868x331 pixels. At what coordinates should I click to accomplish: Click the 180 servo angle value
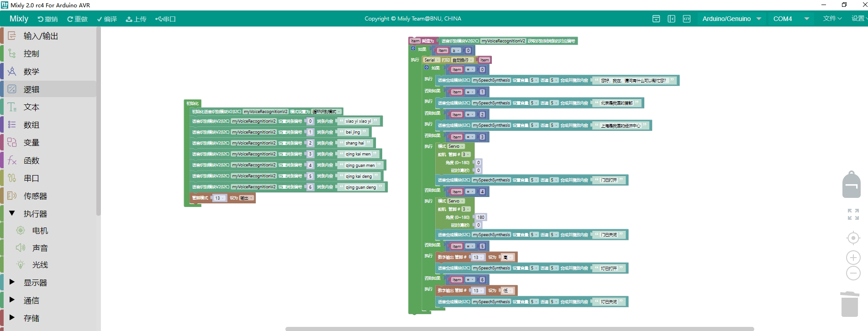coord(481,217)
